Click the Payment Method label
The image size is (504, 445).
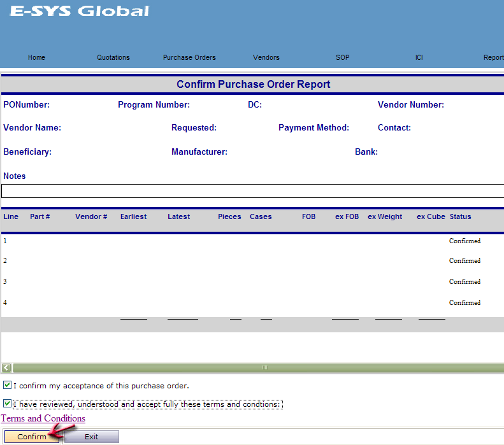coord(313,128)
